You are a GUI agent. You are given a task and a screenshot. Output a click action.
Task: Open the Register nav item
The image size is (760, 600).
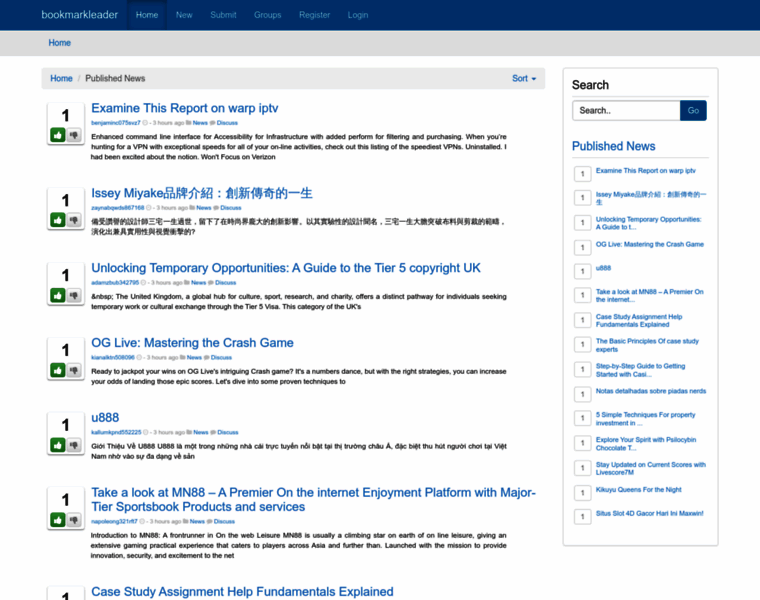click(x=315, y=15)
